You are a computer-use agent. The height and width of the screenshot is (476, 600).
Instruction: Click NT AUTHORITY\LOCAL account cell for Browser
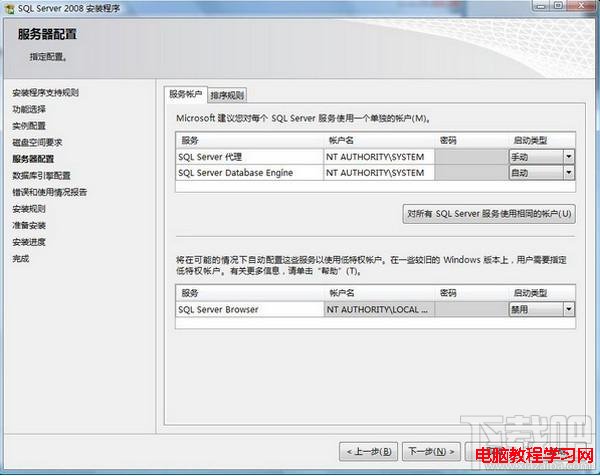[x=379, y=309]
